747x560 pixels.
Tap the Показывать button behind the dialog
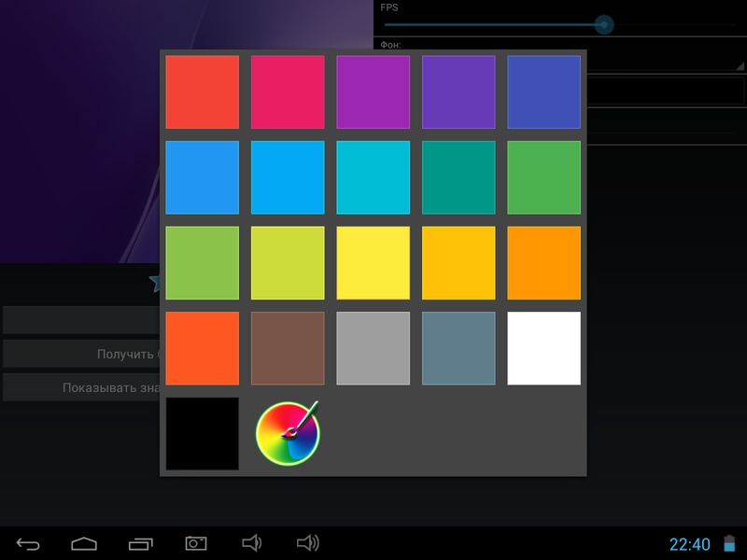tap(81, 387)
